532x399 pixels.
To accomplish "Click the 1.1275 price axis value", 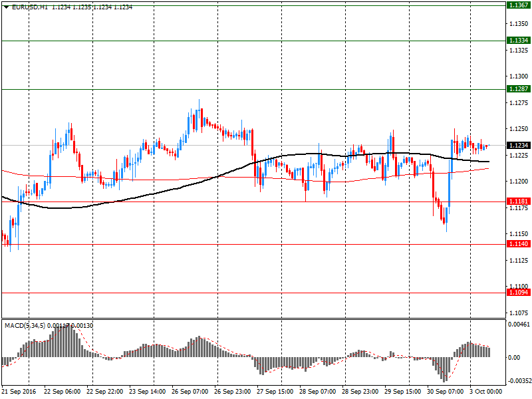I will (519, 103).
